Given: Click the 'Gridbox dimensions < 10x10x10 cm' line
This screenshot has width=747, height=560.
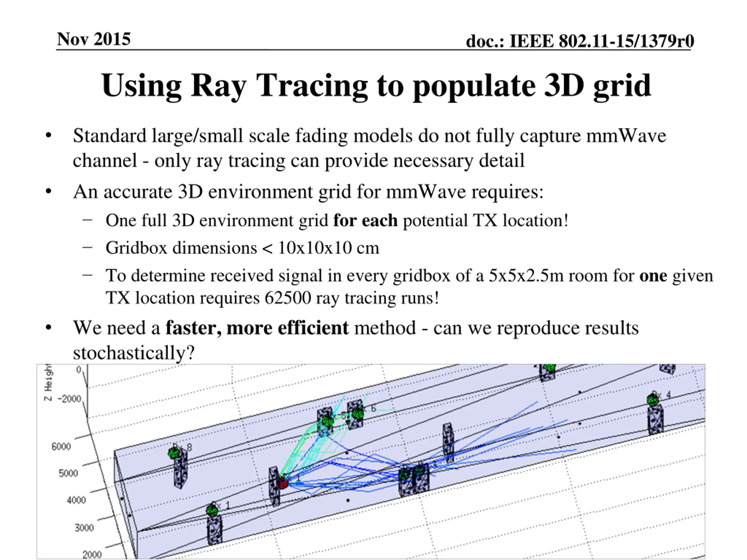Looking at the screenshot, I should click(242, 248).
